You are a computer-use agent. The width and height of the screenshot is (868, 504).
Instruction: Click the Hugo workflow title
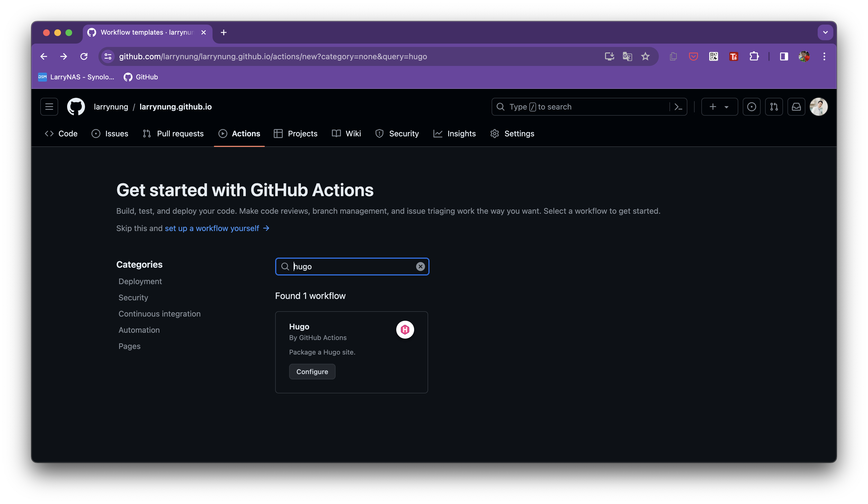coord(299,327)
